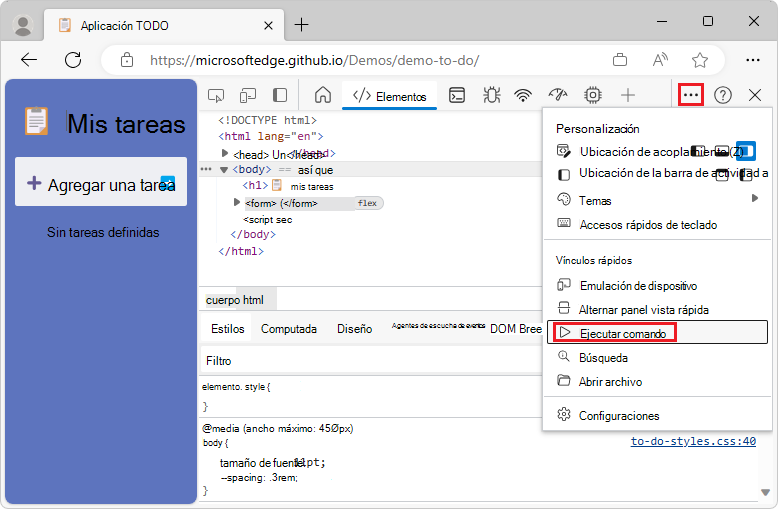Open the Sources bug icon tool

(x=491, y=95)
